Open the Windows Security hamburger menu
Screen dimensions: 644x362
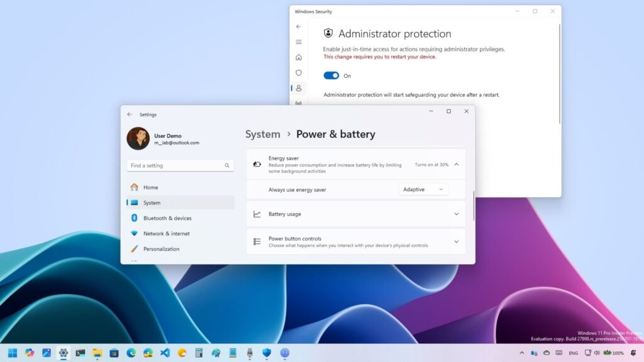pos(299,42)
